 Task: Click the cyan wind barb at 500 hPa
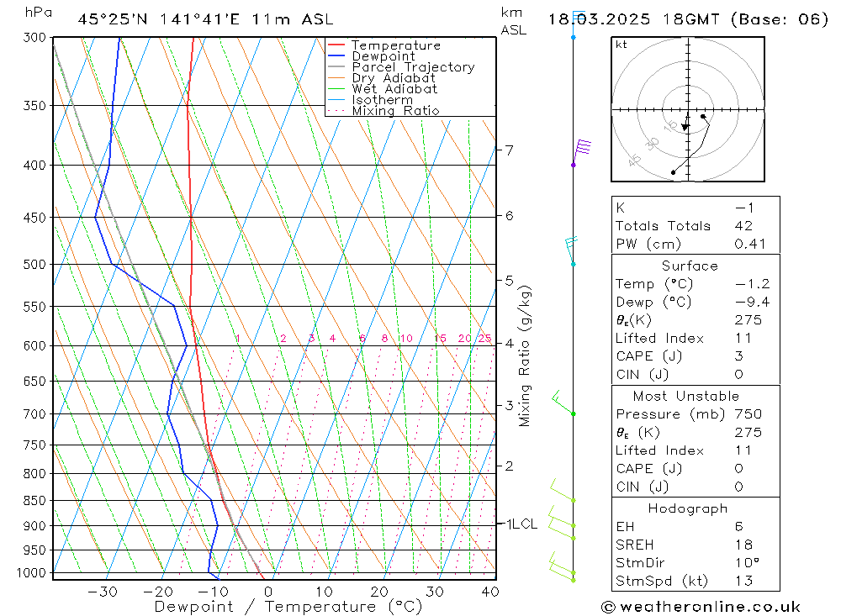[572, 251]
